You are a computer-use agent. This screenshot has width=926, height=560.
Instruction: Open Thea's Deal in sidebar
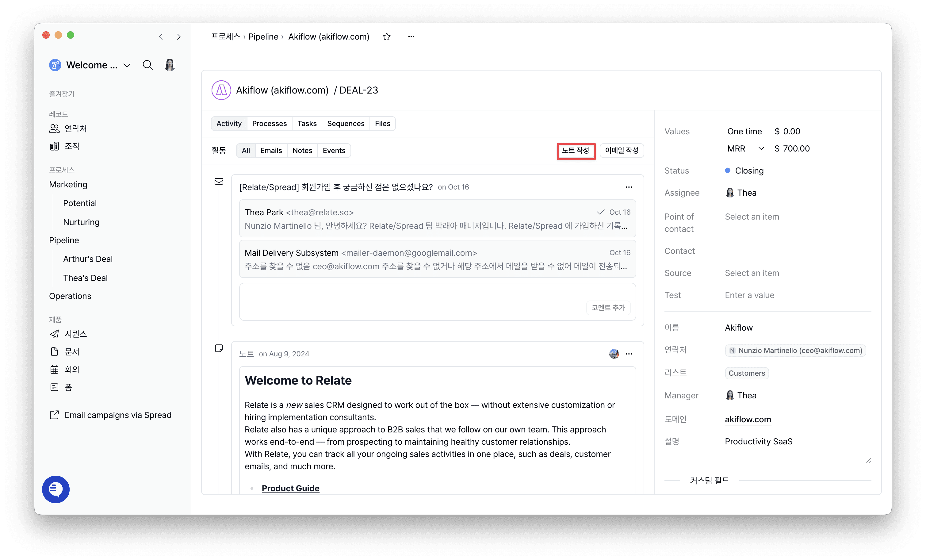85,278
